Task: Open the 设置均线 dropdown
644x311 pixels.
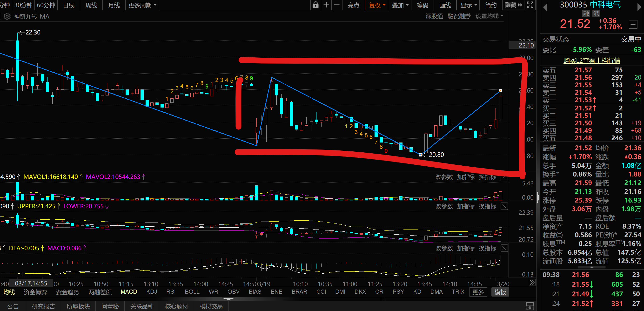Action: pyautogui.click(x=489, y=16)
